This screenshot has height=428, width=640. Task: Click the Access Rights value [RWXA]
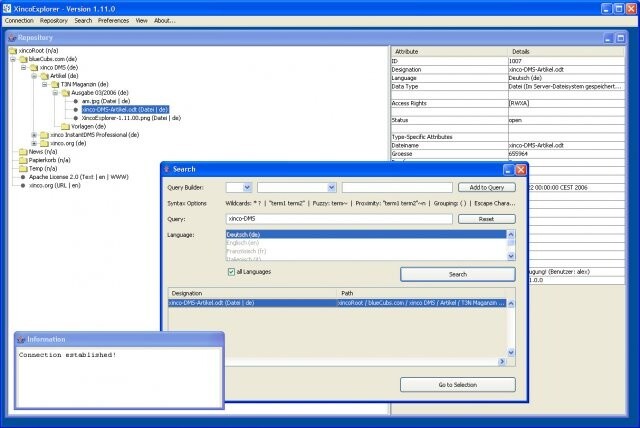coord(566,103)
